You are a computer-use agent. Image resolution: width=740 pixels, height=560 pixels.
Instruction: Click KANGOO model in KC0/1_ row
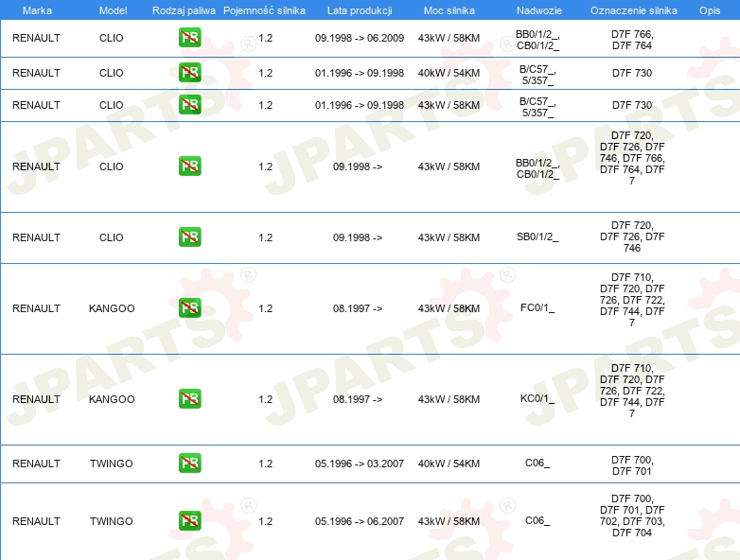click(x=112, y=399)
